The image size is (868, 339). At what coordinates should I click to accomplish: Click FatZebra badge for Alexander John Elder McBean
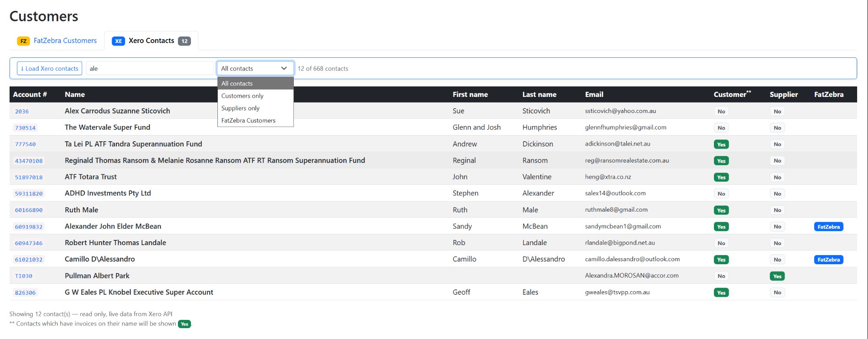(x=829, y=227)
